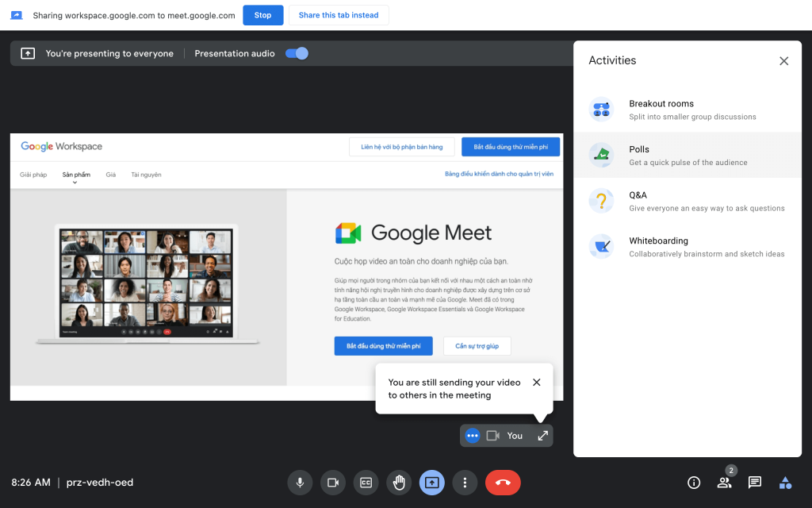
Task: Open Bảng điều khiển dành cho quản trị viên
Action: click(500, 174)
